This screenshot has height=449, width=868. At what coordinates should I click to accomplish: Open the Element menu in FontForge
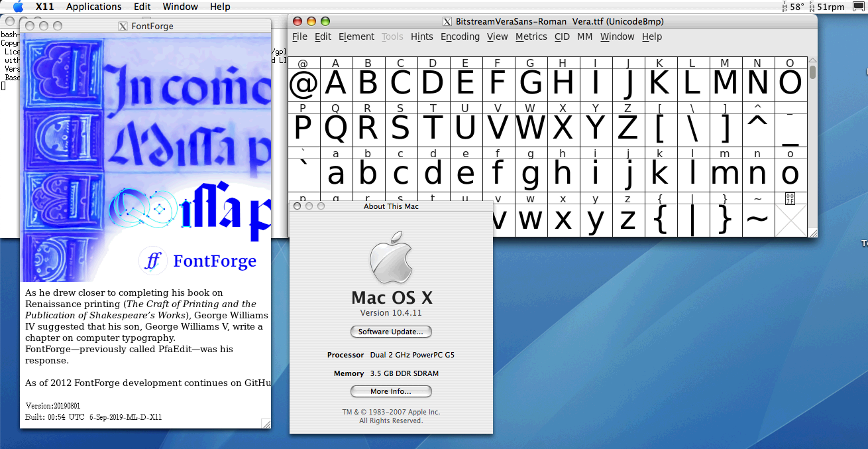point(356,36)
